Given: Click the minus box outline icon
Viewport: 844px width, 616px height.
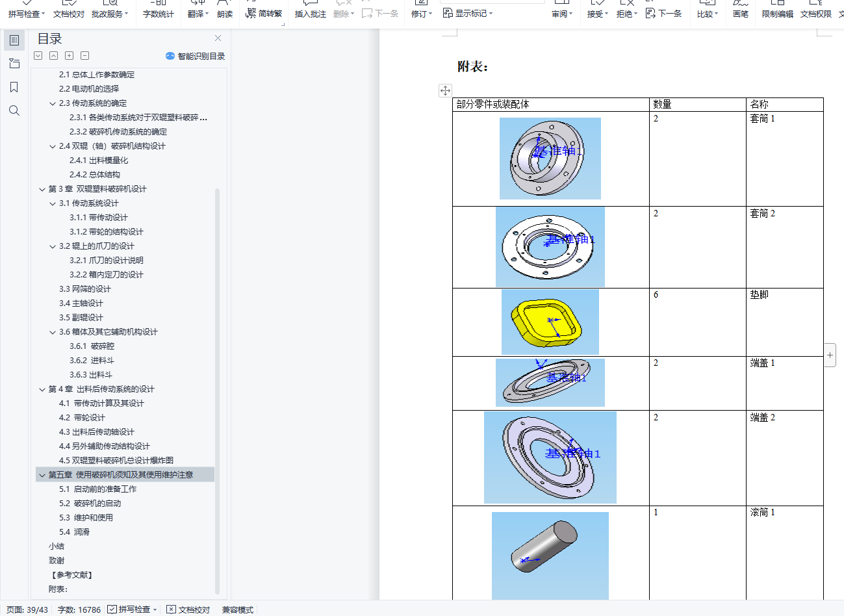Looking at the screenshot, I should [84, 56].
